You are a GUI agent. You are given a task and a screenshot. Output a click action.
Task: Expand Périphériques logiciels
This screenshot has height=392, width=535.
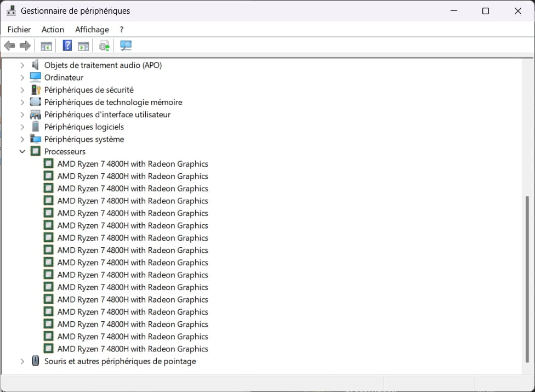pyautogui.click(x=22, y=127)
